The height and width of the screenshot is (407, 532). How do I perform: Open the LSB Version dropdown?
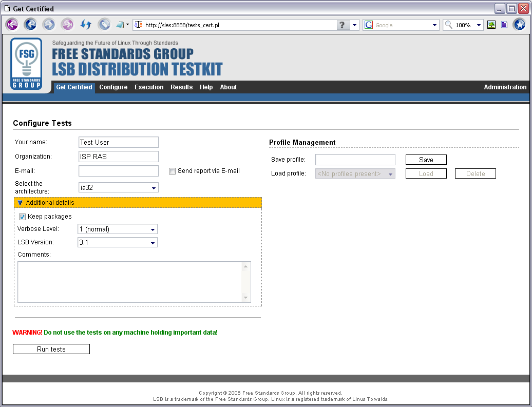(x=118, y=242)
